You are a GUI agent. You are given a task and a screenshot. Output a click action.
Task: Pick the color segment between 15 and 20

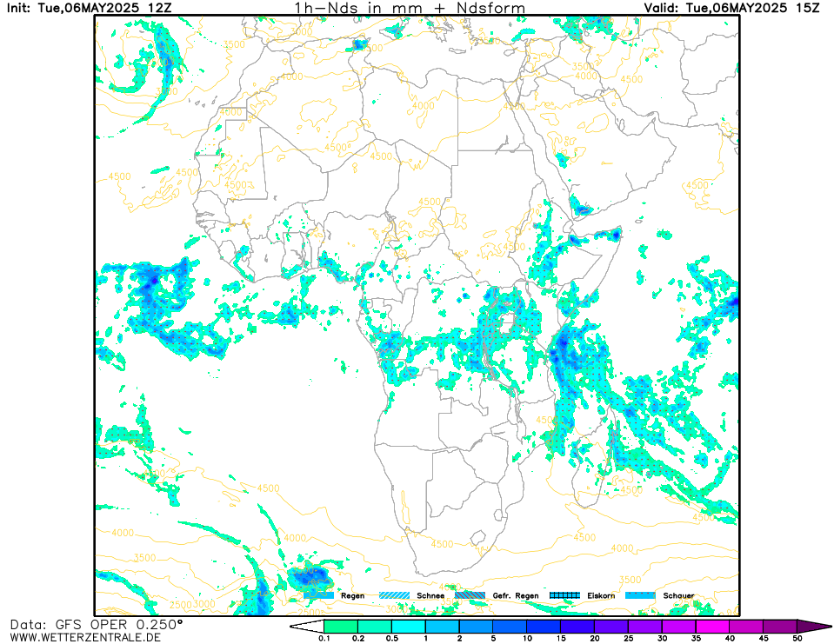577,627
